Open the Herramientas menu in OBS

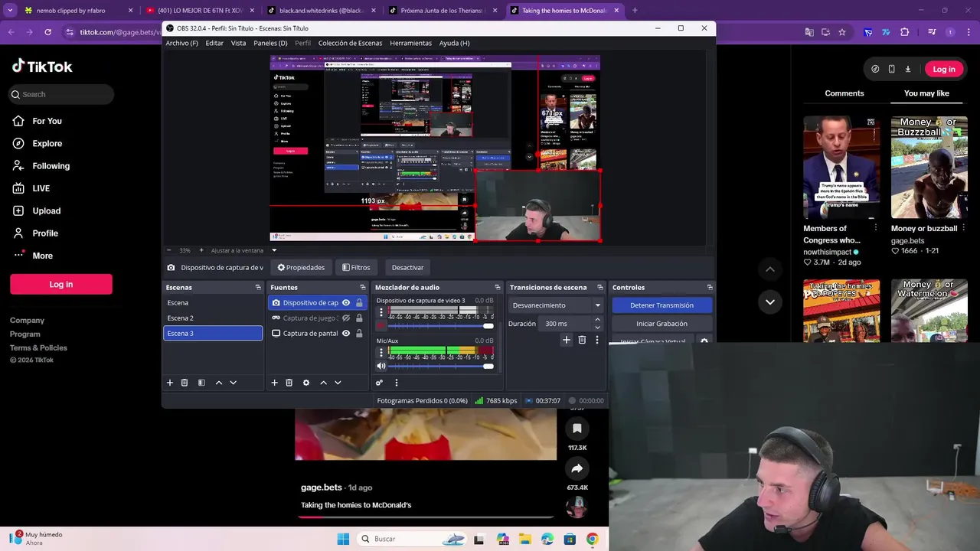pyautogui.click(x=410, y=43)
